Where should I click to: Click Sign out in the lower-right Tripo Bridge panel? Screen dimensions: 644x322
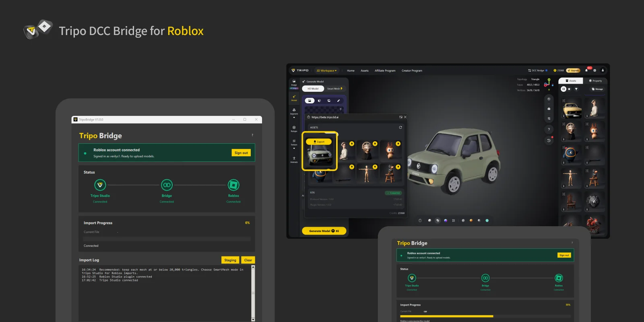564,255
